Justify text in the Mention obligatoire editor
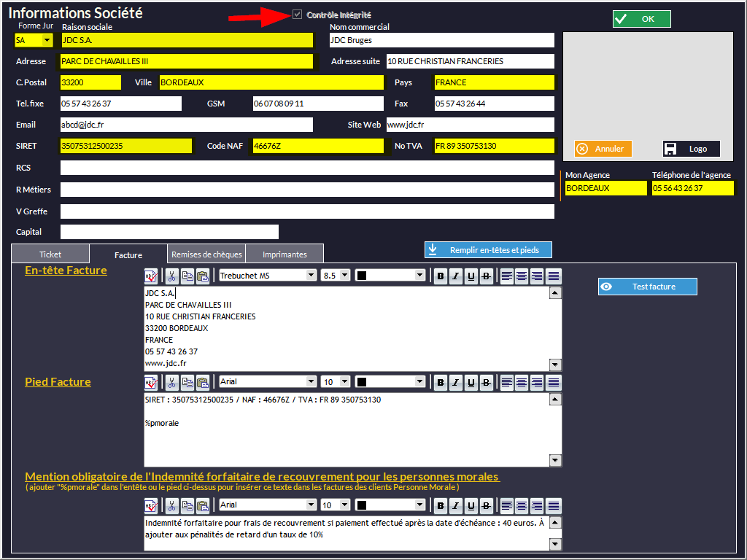This screenshot has width=747, height=560. [x=554, y=505]
